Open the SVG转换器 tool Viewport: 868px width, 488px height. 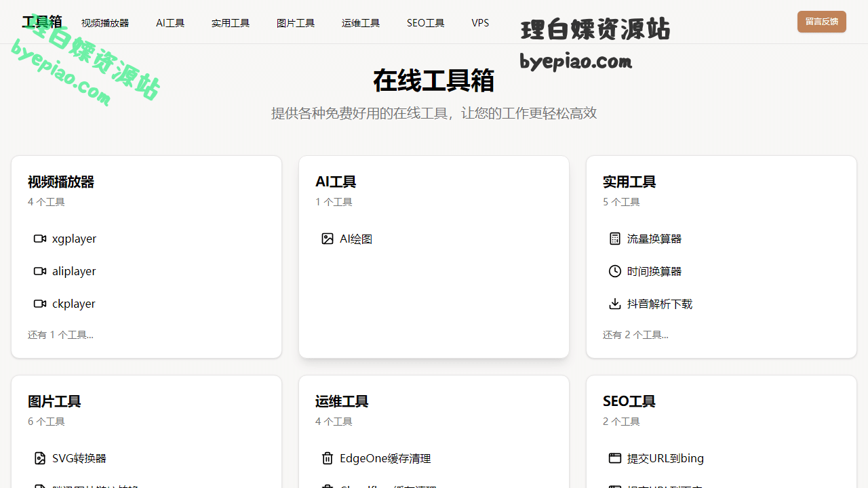click(79, 458)
